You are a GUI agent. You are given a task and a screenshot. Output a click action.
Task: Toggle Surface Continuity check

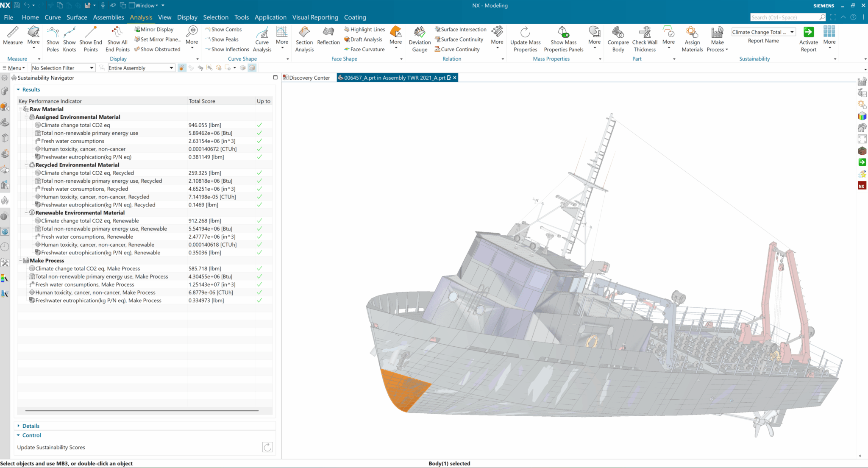pos(459,39)
